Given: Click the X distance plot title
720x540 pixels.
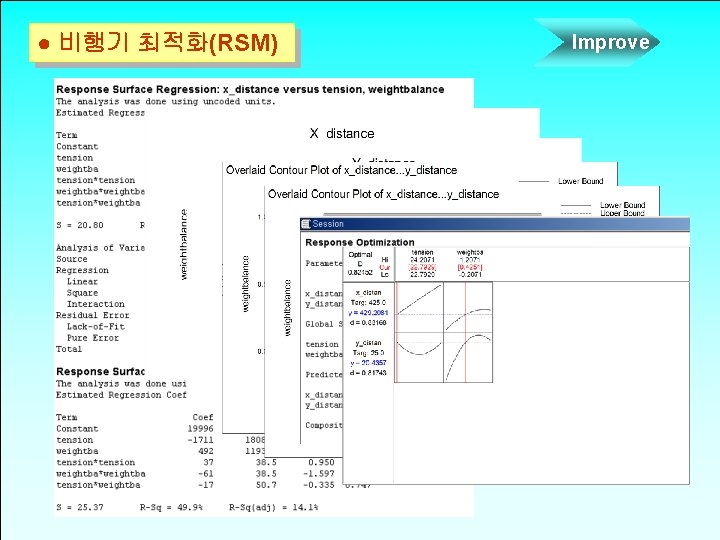Looking at the screenshot, I should click(342, 134).
